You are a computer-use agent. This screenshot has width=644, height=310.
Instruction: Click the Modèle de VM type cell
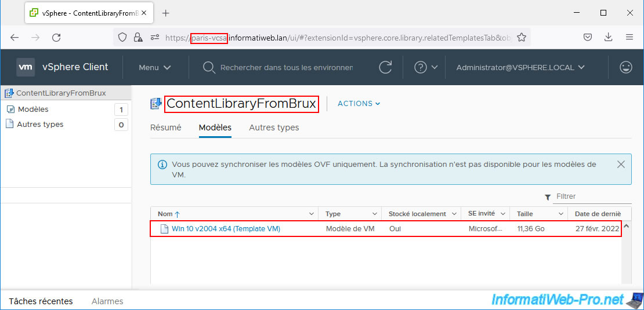pyautogui.click(x=350, y=229)
